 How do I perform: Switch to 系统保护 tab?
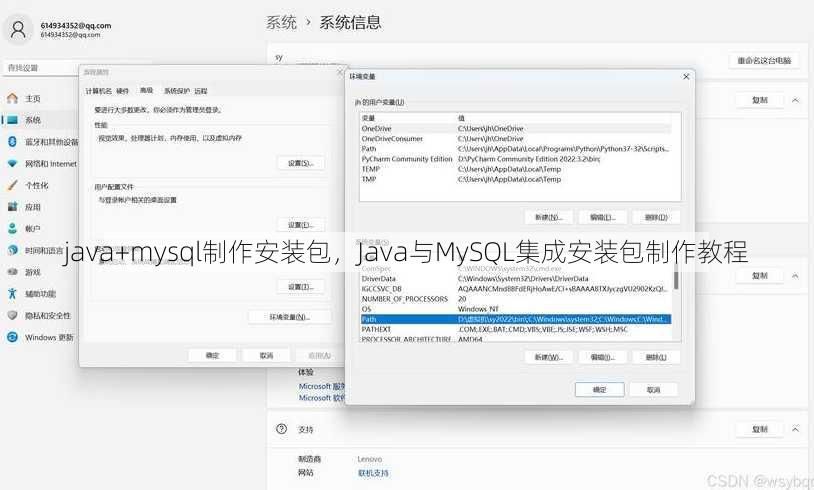pyautogui.click(x=177, y=91)
